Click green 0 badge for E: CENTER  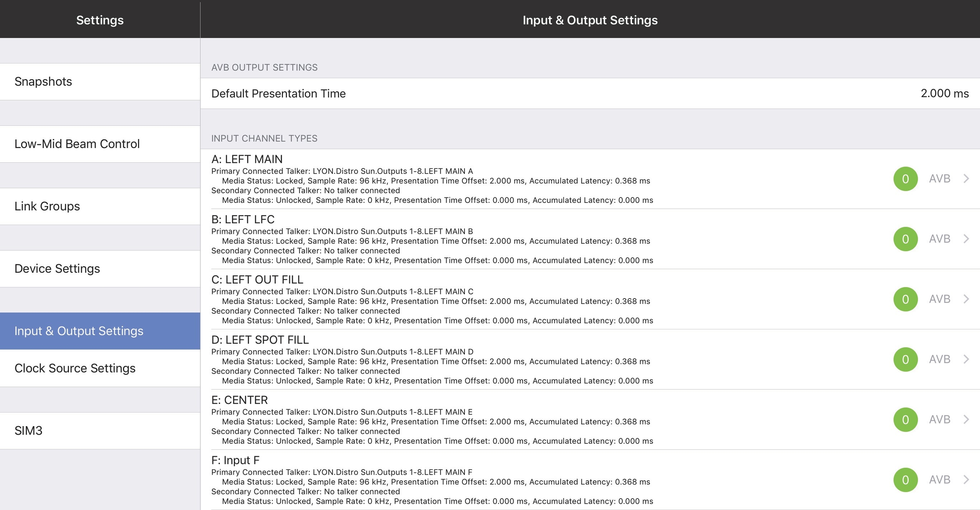(905, 420)
